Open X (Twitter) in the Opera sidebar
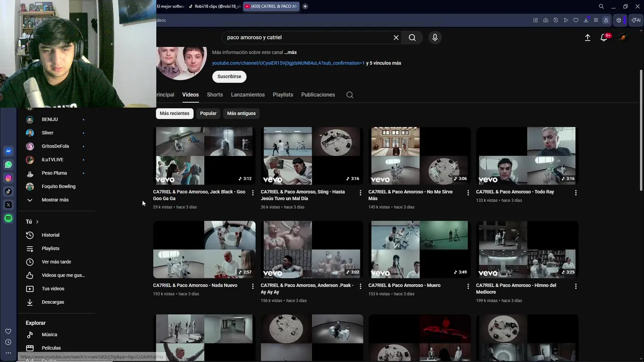 coord(8,205)
